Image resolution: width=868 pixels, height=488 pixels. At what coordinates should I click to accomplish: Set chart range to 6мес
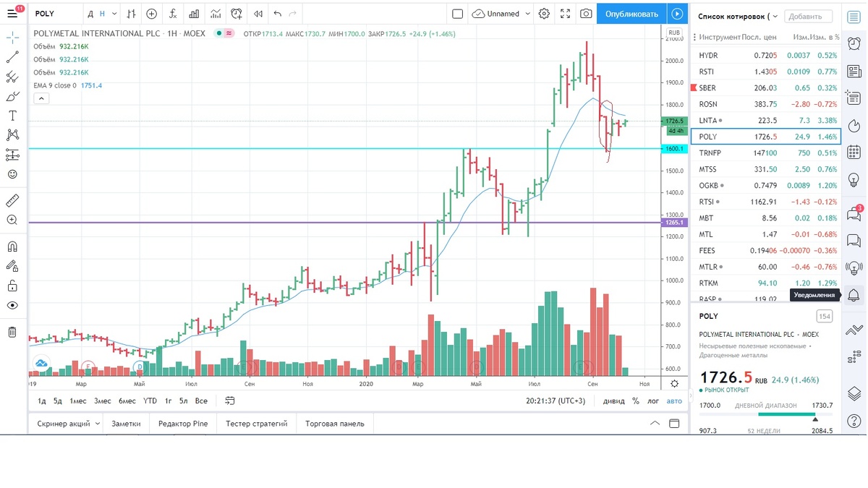[x=127, y=401]
